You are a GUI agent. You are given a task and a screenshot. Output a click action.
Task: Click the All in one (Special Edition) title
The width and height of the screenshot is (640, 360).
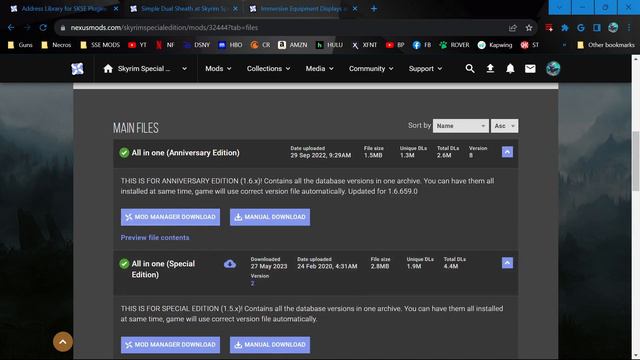coord(163,269)
